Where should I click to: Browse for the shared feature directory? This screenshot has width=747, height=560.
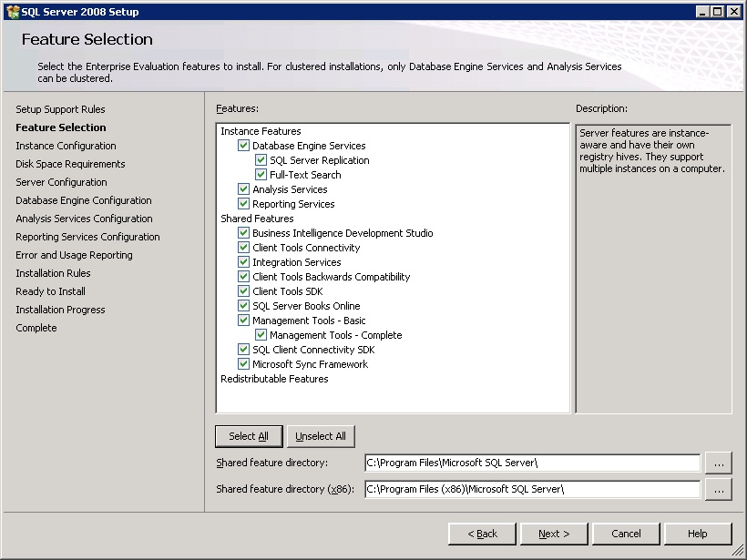(x=719, y=463)
